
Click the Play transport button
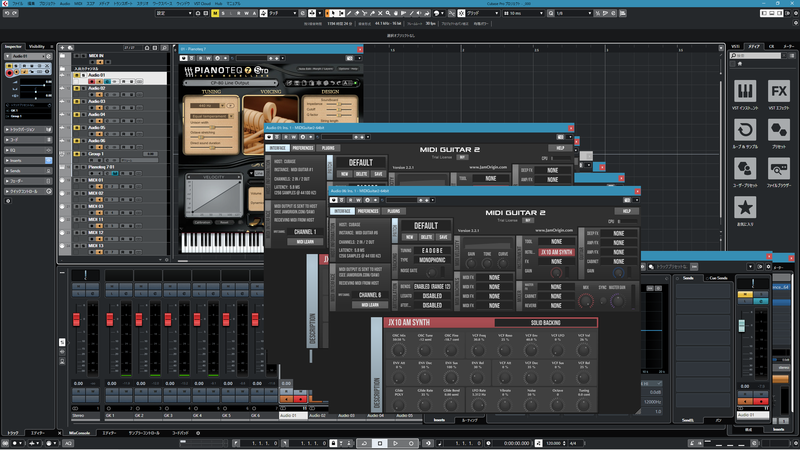pos(395,443)
